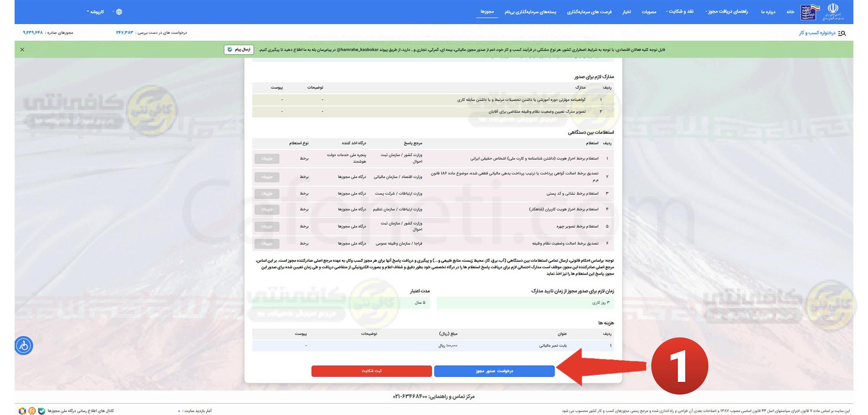The height and width of the screenshot is (415, 868).
Task: Click the search icon beside درخواره کسب و کار
Action: [842, 33]
